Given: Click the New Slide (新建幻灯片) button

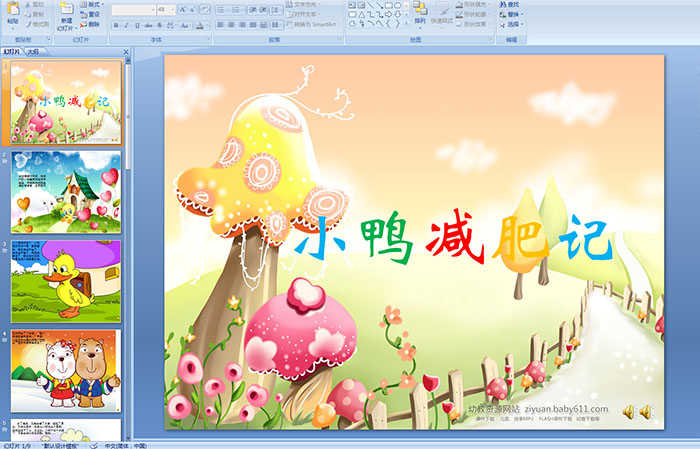Looking at the screenshot, I should coord(66,13).
